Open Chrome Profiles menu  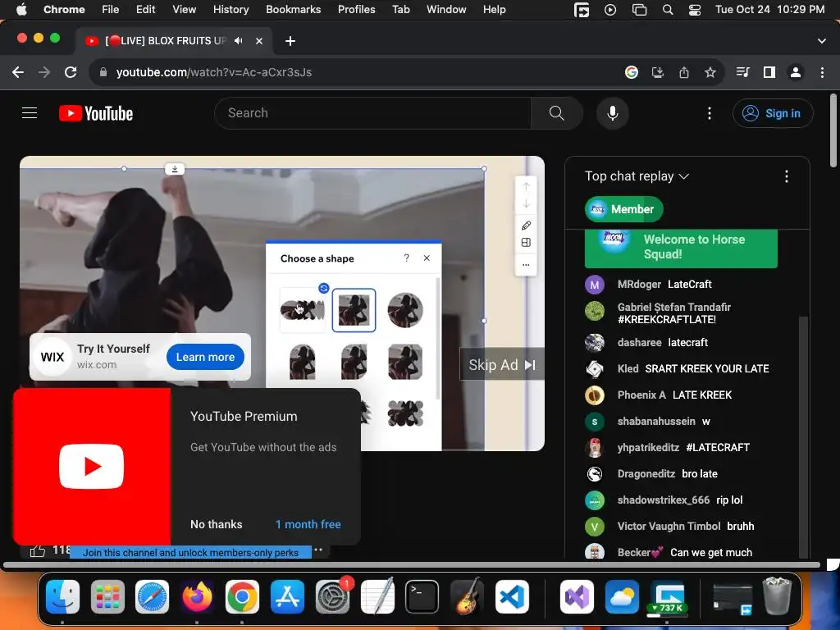tap(356, 10)
